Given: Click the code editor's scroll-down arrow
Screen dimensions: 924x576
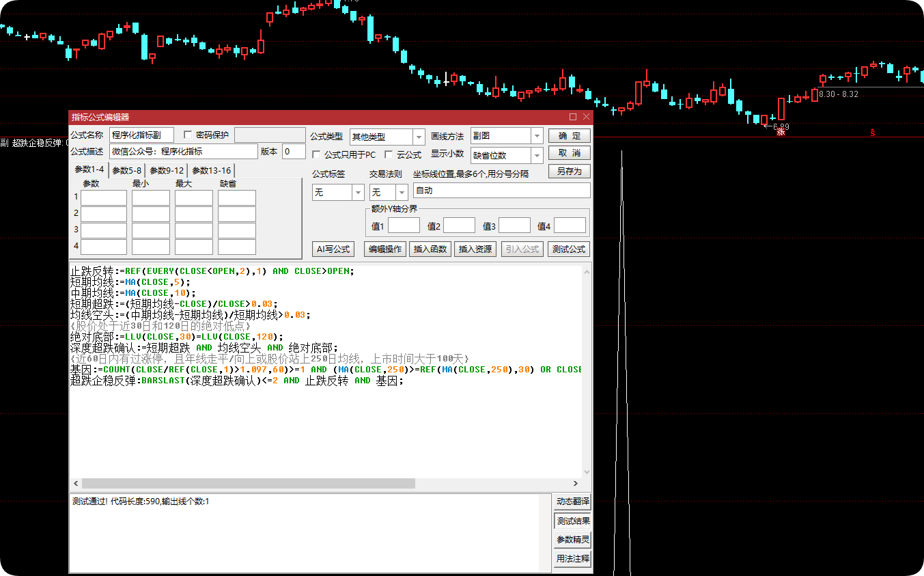Looking at the screenshot, I should pos(586,472).
